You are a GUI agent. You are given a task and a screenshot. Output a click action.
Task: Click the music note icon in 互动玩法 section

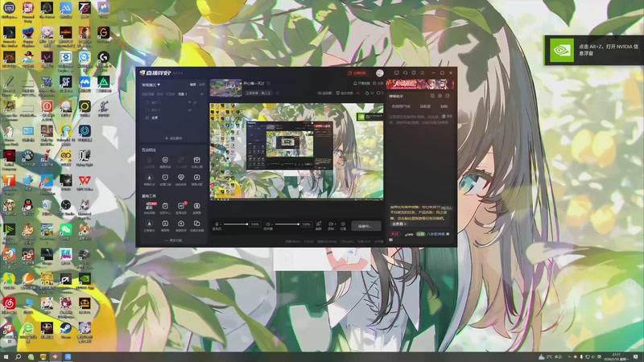point(196,177)
